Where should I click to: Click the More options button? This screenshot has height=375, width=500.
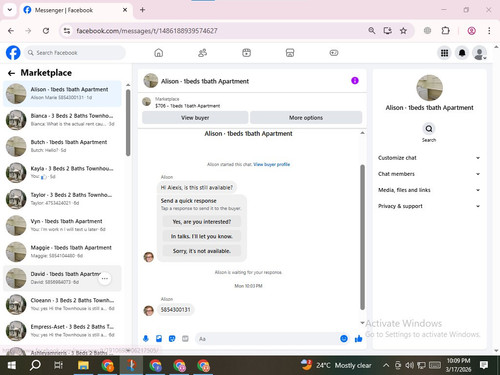[306, 118]
